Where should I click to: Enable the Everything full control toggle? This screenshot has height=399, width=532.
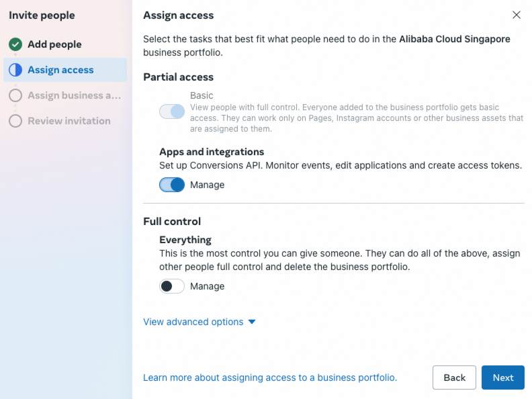click(172, 286)
